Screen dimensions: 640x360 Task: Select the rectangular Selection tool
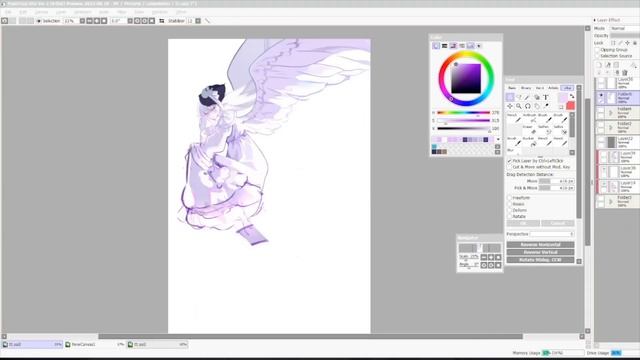pos(510,97)
